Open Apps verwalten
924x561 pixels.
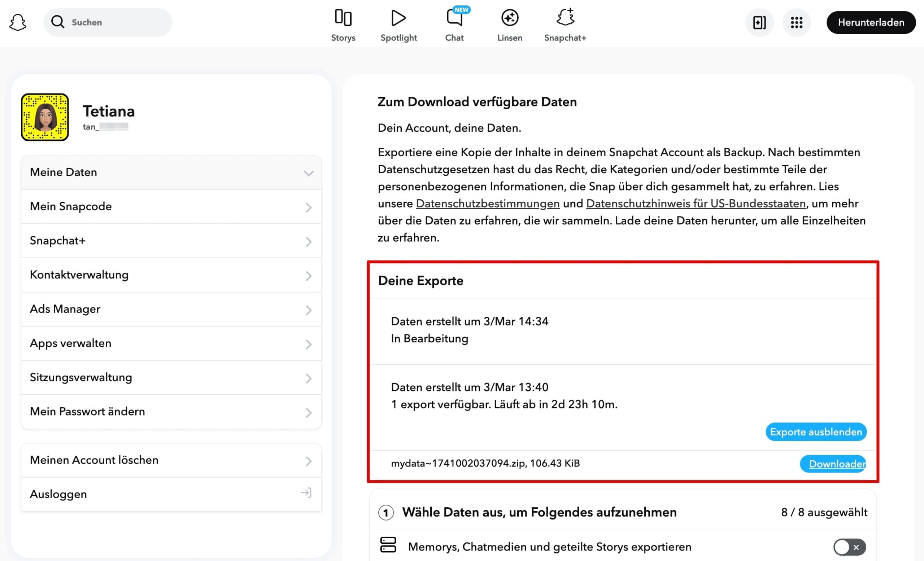point(171,343)
